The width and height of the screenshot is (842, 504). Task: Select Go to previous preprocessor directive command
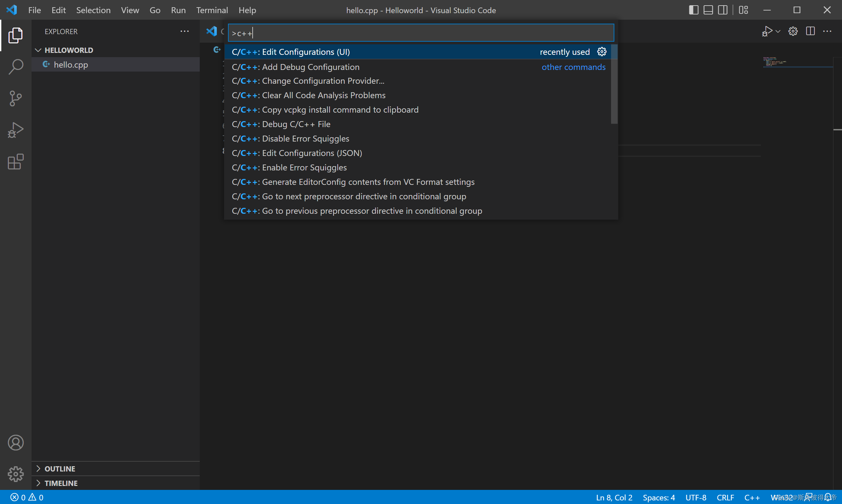(417, 211)
